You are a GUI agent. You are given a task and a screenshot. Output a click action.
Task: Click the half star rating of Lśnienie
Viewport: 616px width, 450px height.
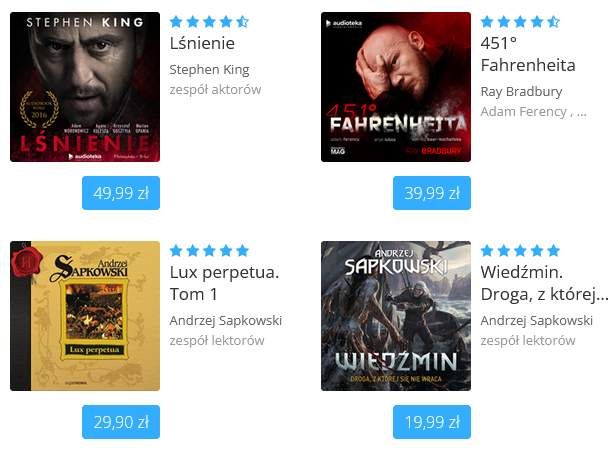pyautogui.click(x=242, y=22)
